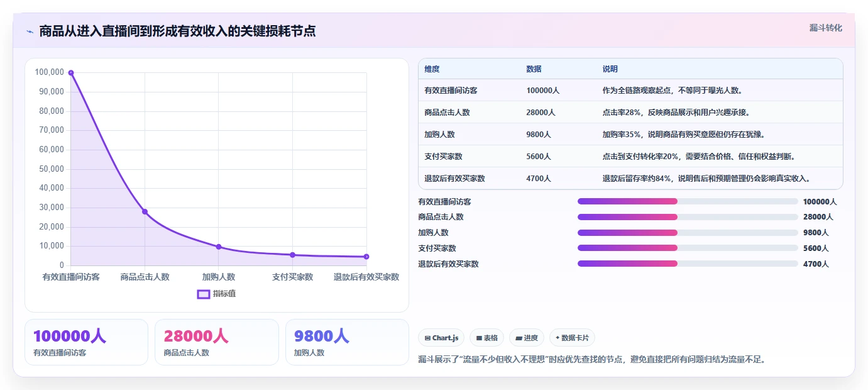The image size is (868, 390).
Task: Select the 数据卡片 chip
Action: click(x=572, y=338)
